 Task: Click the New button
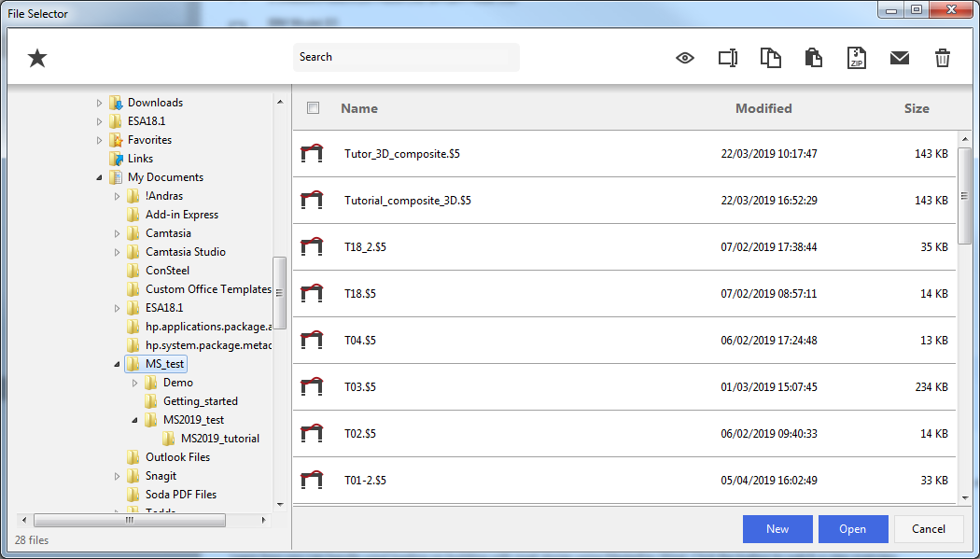777,529
